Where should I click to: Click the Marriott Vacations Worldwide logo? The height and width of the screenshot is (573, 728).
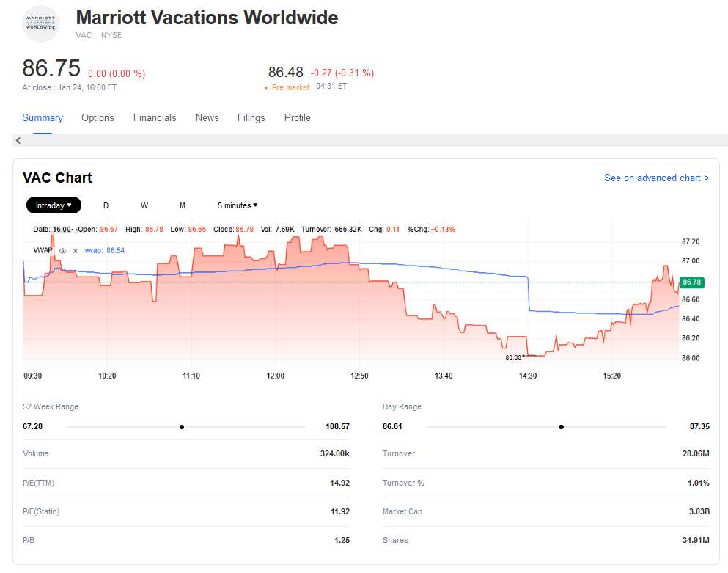coord(40,23)
